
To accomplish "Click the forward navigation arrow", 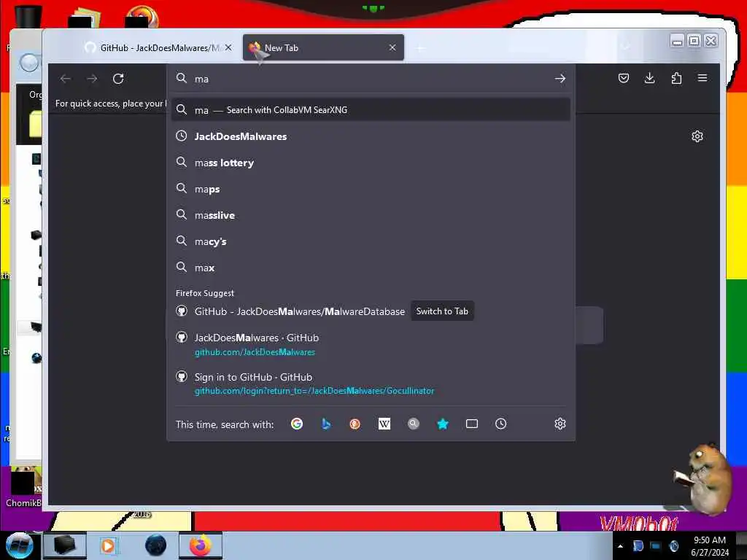I will tap(92, 79).
